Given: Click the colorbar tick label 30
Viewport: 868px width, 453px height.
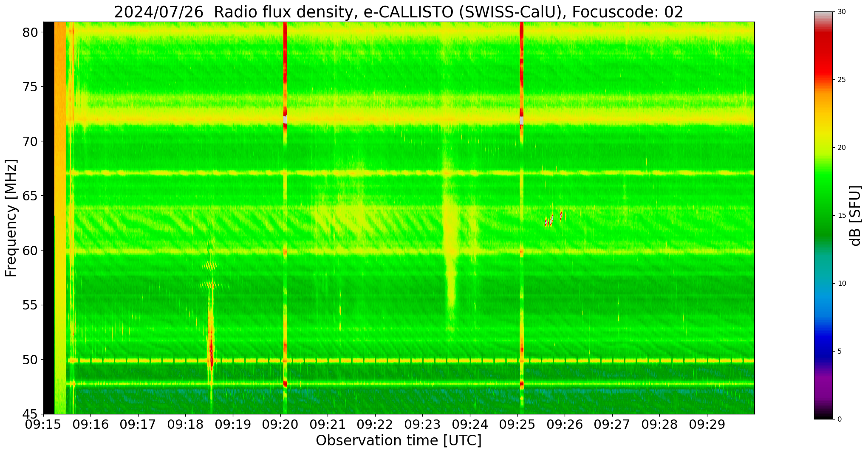Looking at the screenshot, I should pos(841,12).
